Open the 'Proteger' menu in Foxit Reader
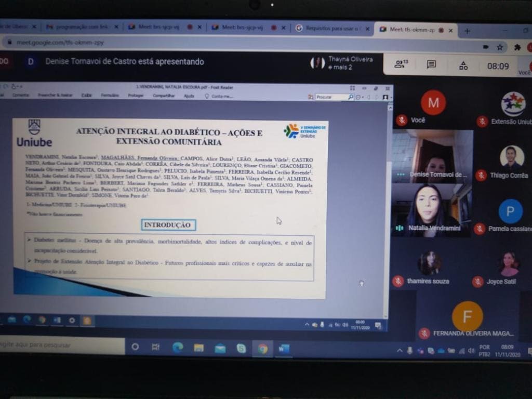Screen dimensions: 532x399 point(136,96)
